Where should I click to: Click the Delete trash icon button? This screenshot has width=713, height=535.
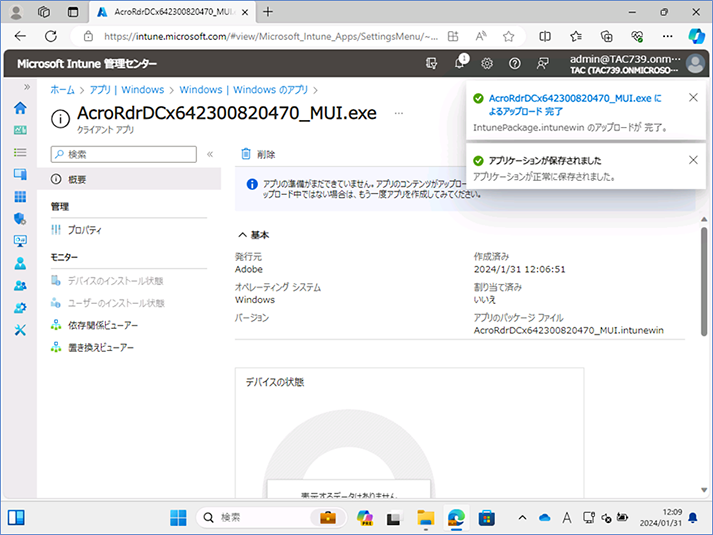[x=258, y=155]
